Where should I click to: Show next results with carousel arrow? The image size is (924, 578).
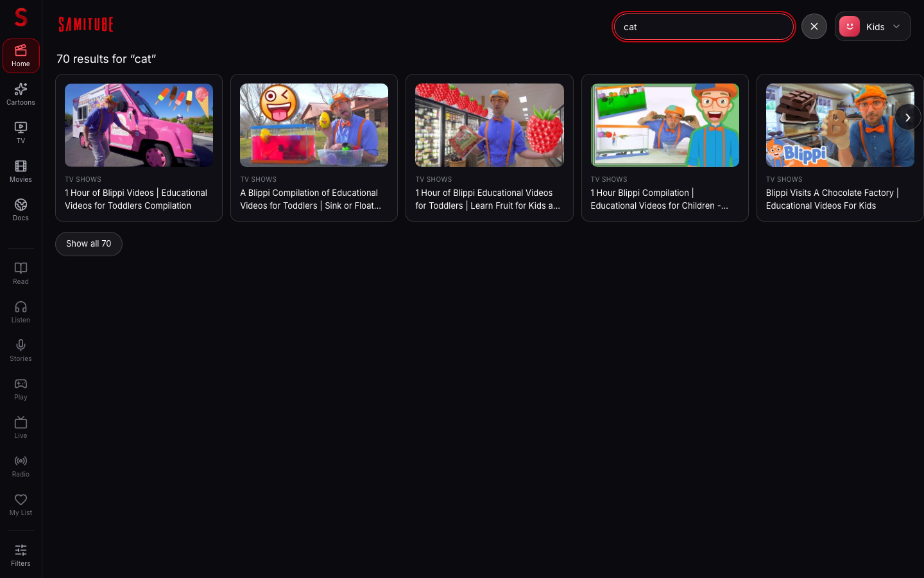coord(907,118)
